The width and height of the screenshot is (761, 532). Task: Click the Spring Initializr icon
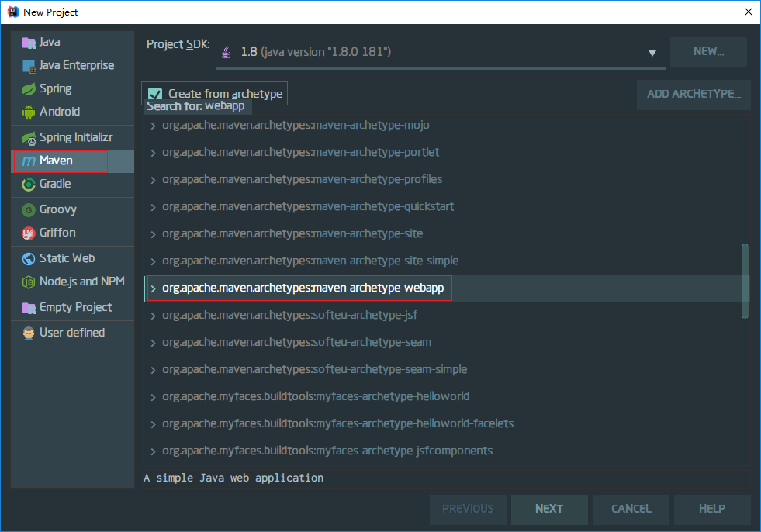(29, 138)
